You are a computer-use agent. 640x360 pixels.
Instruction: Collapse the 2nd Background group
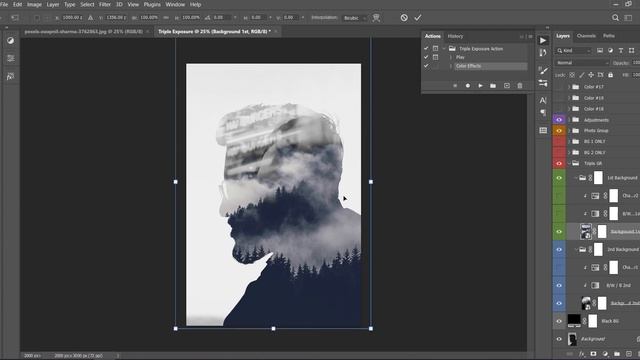pyautogui.click(x=576, y=249)
